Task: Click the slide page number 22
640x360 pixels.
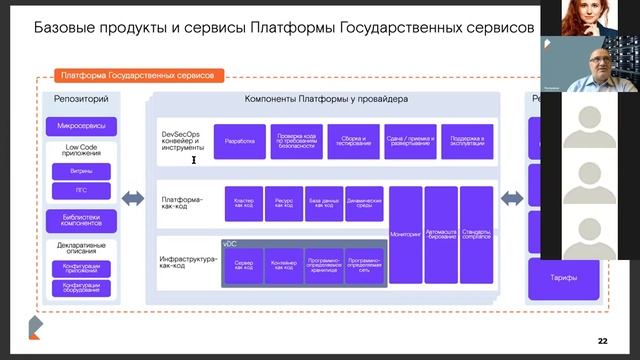Action: point(602,341)
